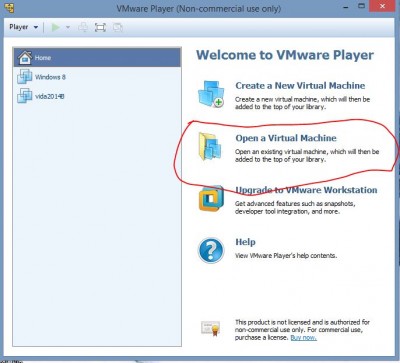400x363 pixels.
Task: Click the Open Virtual Machine folder icon
Action: tap(210, 146)
